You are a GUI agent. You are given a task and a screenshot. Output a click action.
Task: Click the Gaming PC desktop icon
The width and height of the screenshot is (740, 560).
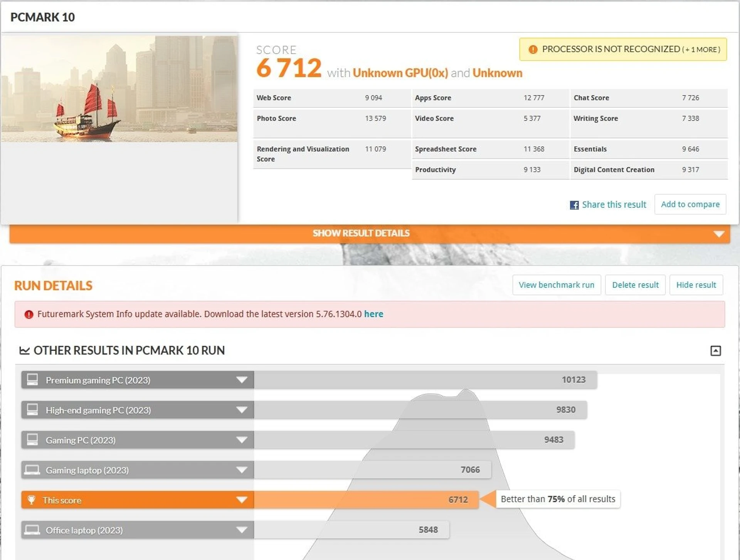[32, 439]
